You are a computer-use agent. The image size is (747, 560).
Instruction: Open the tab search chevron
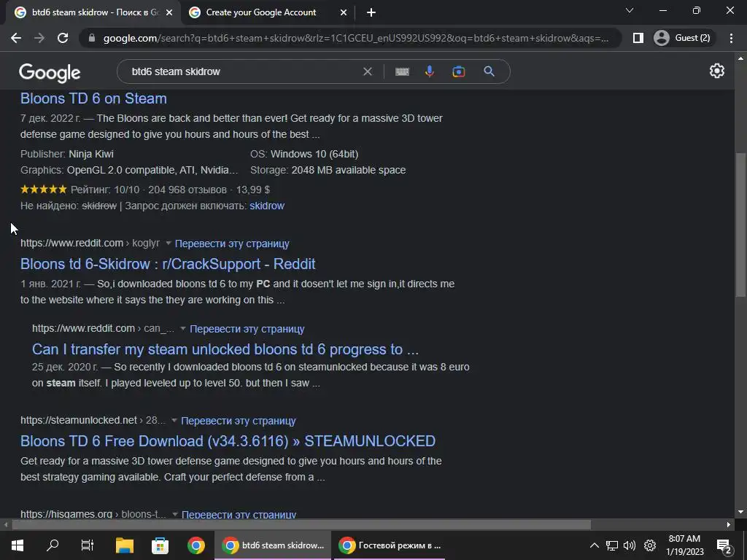[630, 10]
